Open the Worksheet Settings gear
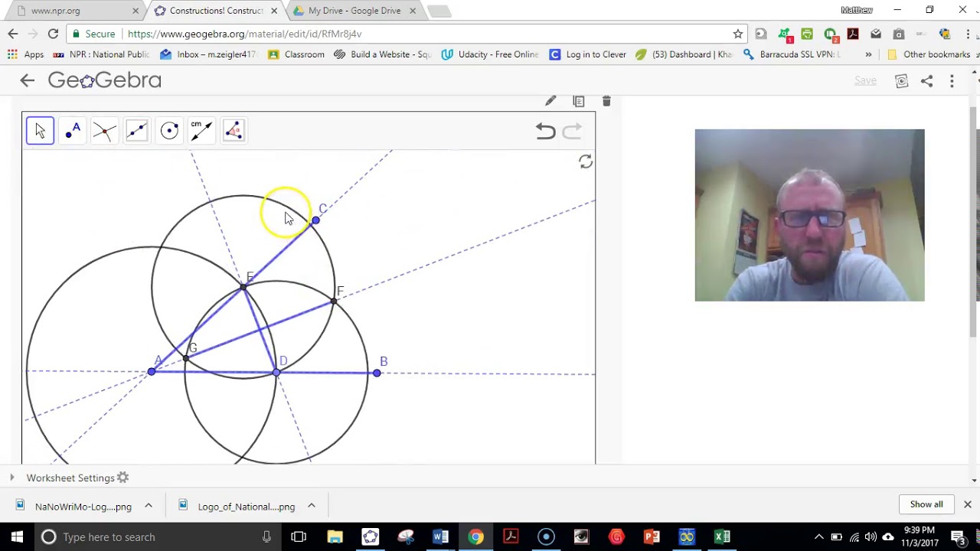The height and width of the screenshot is (551, 980). [123, 478]
